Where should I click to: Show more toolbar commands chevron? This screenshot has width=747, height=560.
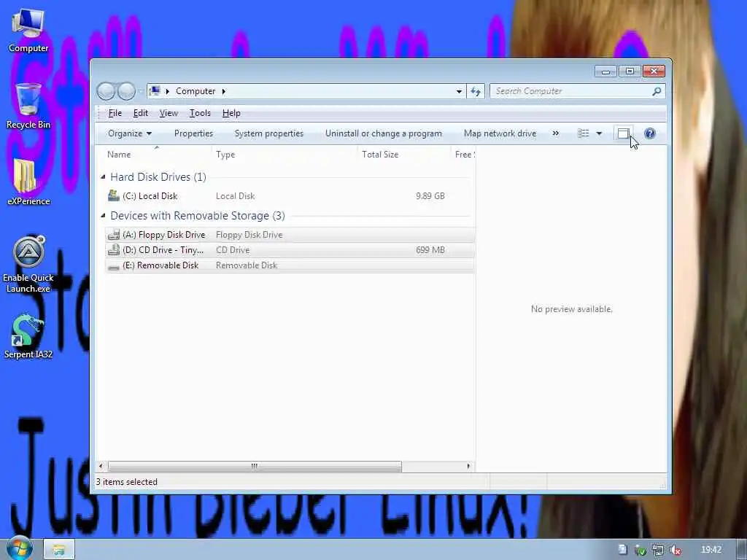[555, 133]
